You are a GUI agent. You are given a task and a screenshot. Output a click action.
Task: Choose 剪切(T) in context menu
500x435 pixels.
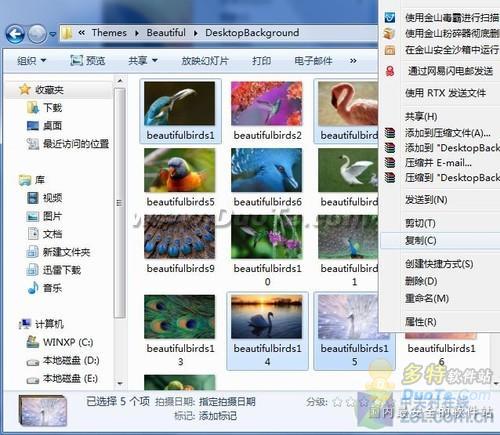(420, 223)
